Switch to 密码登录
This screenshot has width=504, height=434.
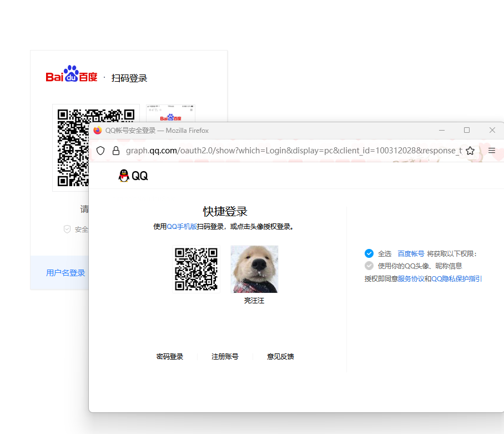[x=170, y=357]
